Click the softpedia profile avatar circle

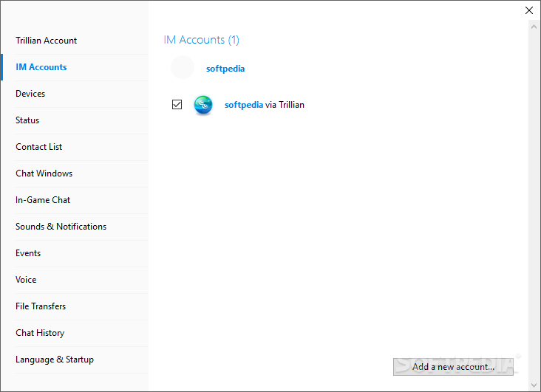pos(183,68)
